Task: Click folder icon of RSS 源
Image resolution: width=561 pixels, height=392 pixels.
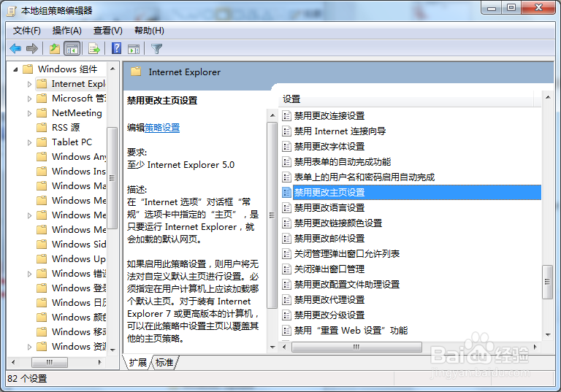Action: (x=42, y=127)
